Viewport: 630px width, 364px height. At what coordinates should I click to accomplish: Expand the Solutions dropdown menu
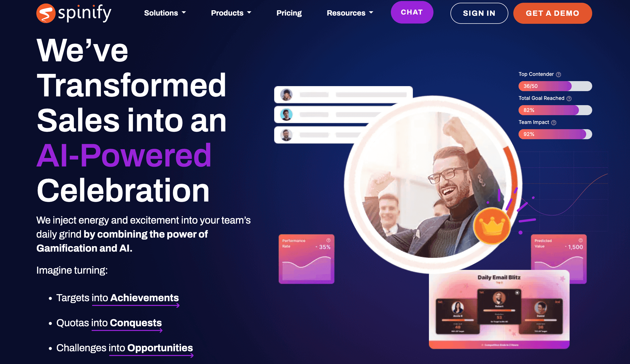click(166, 13)
